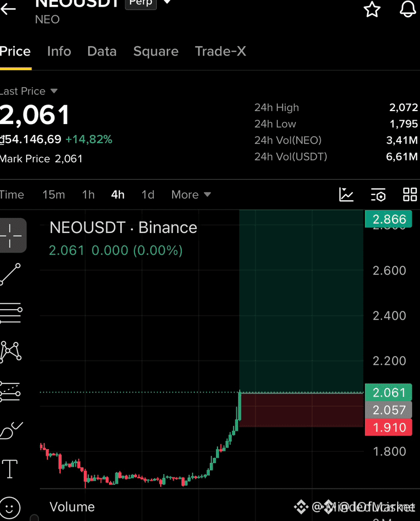Open chart settings icon
420x521 pixels.
pos(378,195)
